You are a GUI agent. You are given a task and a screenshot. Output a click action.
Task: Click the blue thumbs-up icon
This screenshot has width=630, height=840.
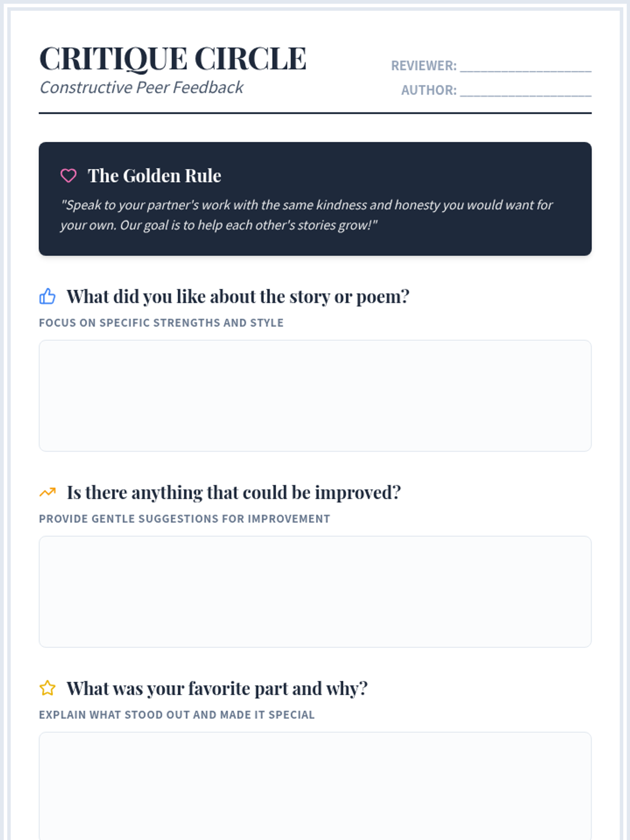(47, 297)
